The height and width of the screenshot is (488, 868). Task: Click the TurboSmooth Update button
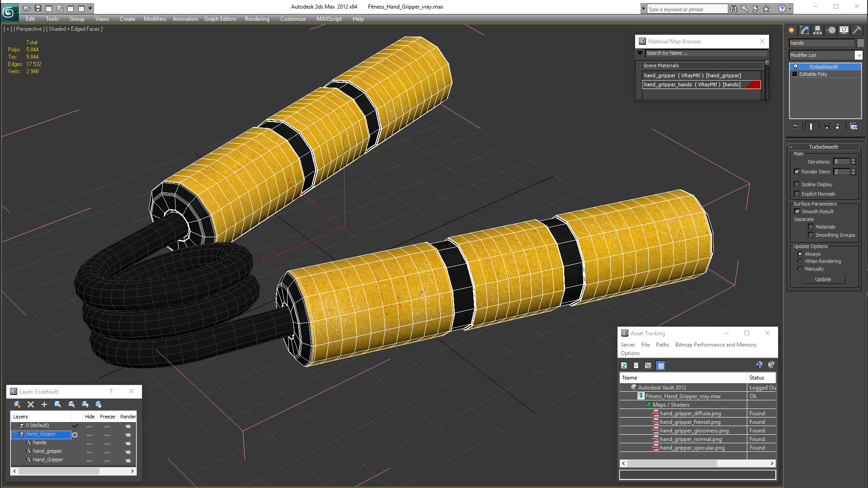point(822,279)
